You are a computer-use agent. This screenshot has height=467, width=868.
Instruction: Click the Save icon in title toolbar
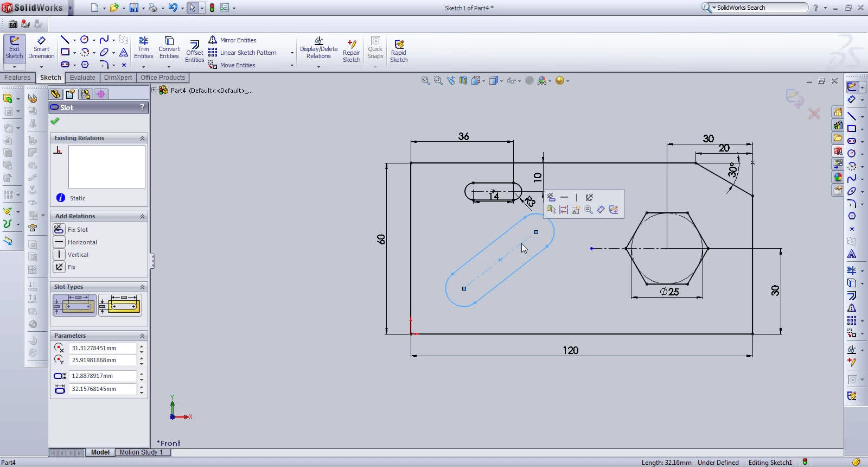point(133,8)
